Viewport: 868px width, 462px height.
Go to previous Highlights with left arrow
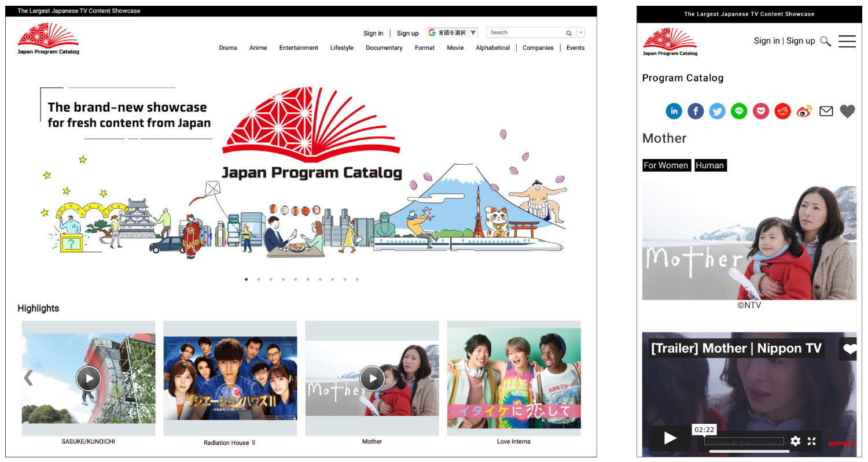[x=28, y=378]
